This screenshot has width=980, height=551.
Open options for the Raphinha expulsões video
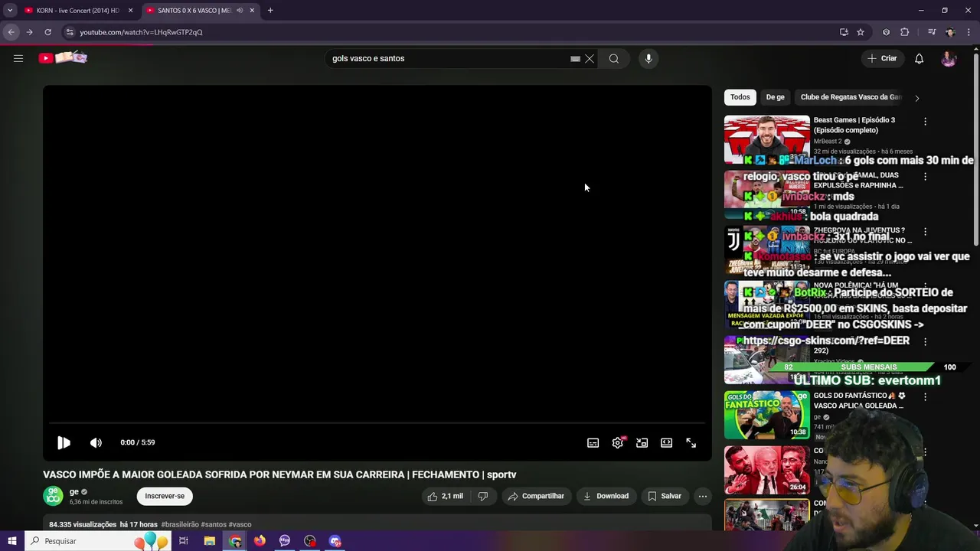coord(925,177)
